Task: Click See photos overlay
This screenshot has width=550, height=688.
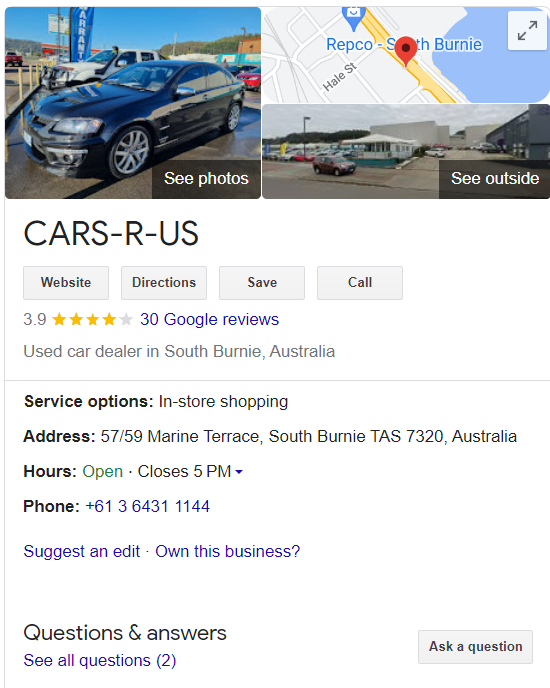Action: (206, 179)
